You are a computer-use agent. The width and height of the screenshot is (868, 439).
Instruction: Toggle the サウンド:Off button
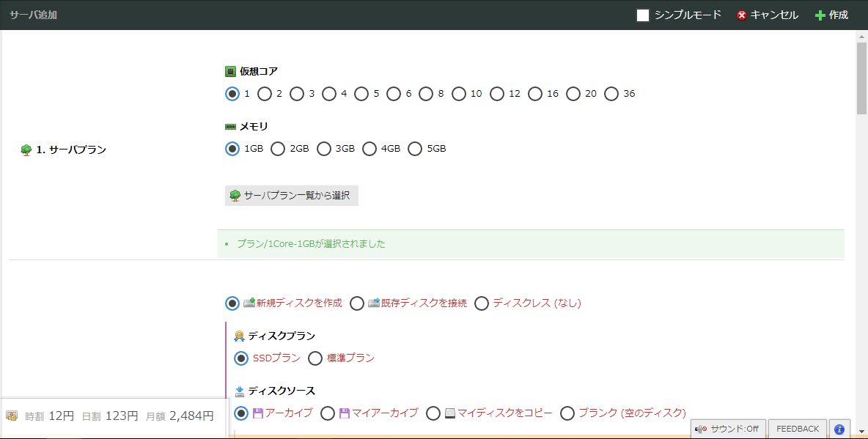tap(728, 429)
